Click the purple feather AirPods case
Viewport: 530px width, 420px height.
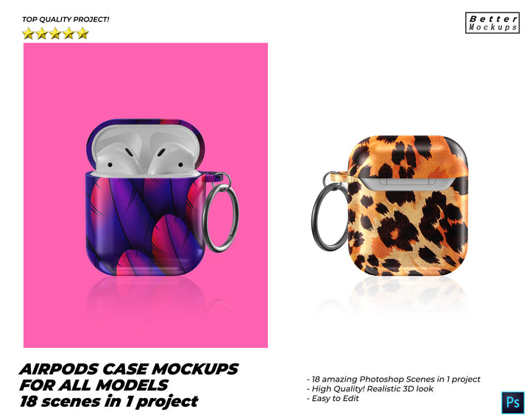(145, 198)
